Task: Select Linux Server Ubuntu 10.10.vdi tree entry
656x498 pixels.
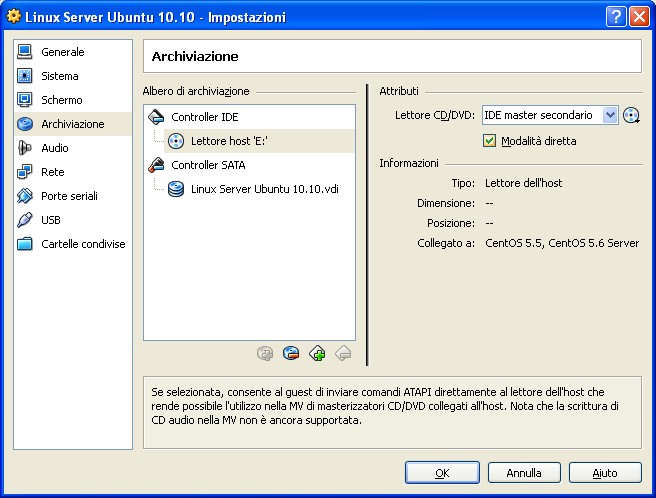Action: coord(264,189)
